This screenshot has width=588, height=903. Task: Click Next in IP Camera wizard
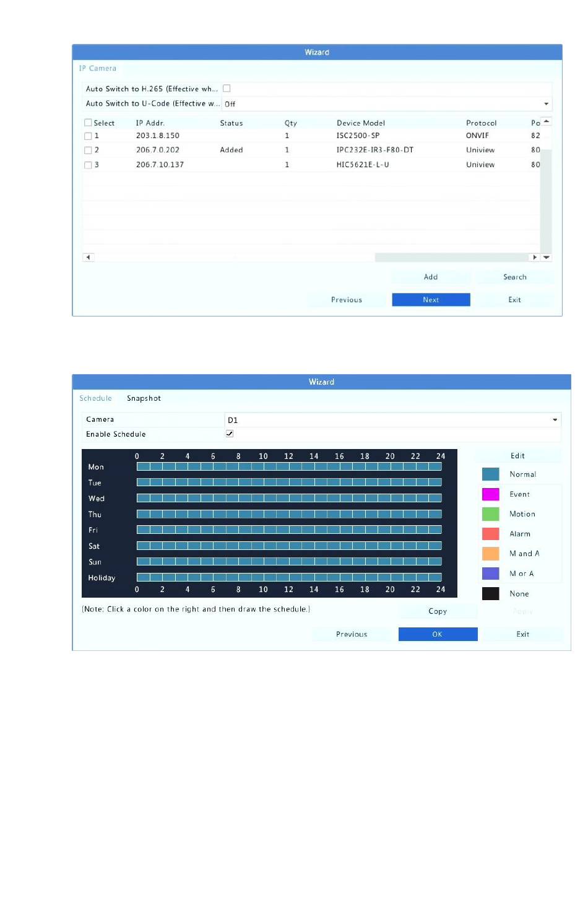point(431,300)
